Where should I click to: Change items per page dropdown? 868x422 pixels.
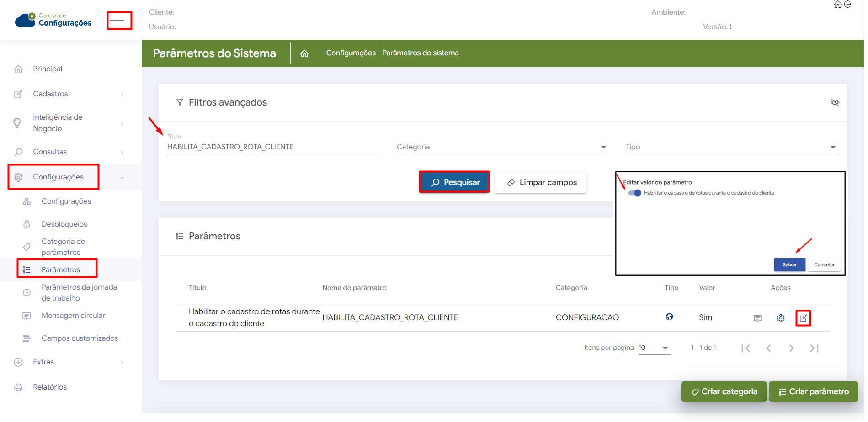[x=654, y=348]
